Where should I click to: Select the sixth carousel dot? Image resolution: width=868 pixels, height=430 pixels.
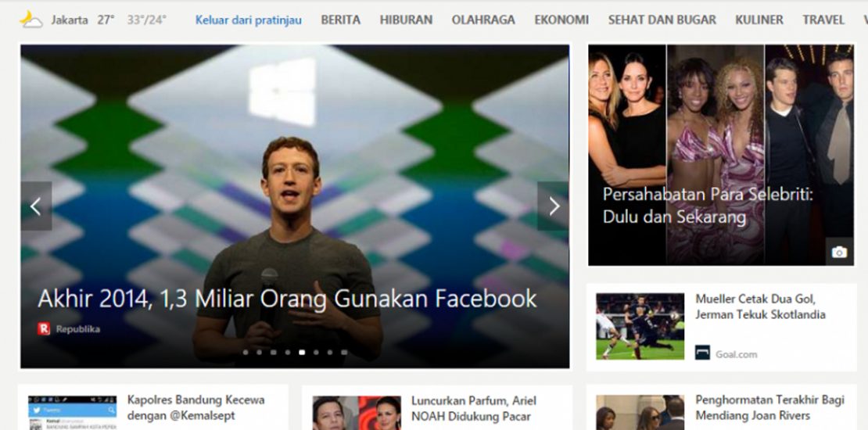[316, 352]
